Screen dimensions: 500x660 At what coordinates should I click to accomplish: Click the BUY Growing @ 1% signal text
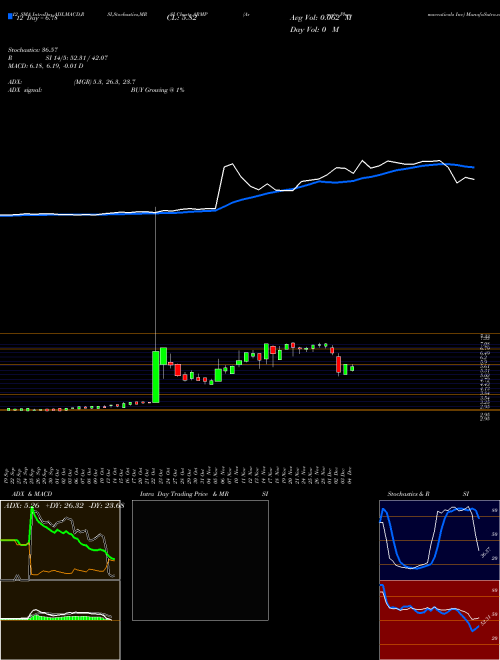point(157,90)
